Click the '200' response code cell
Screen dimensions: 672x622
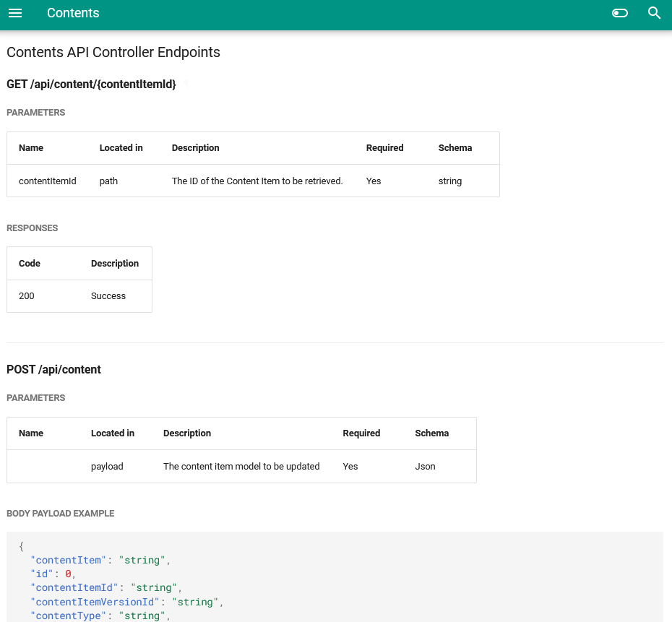point(27,296)
